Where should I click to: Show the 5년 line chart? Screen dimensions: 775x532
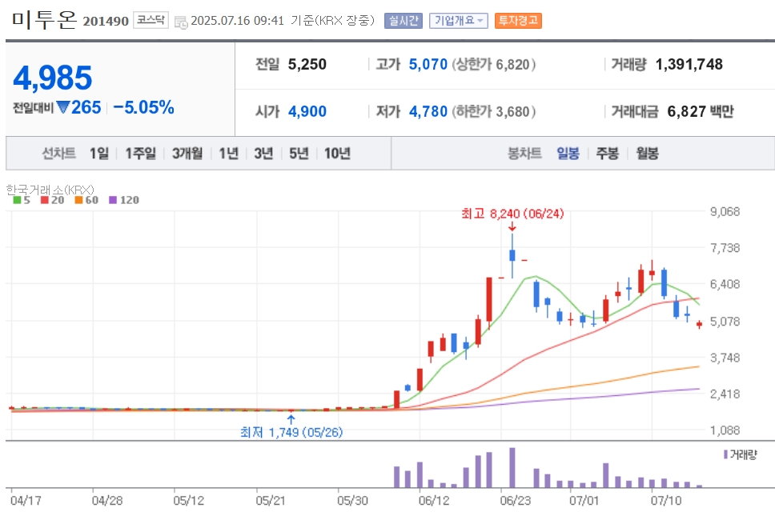tap(299, 154)
